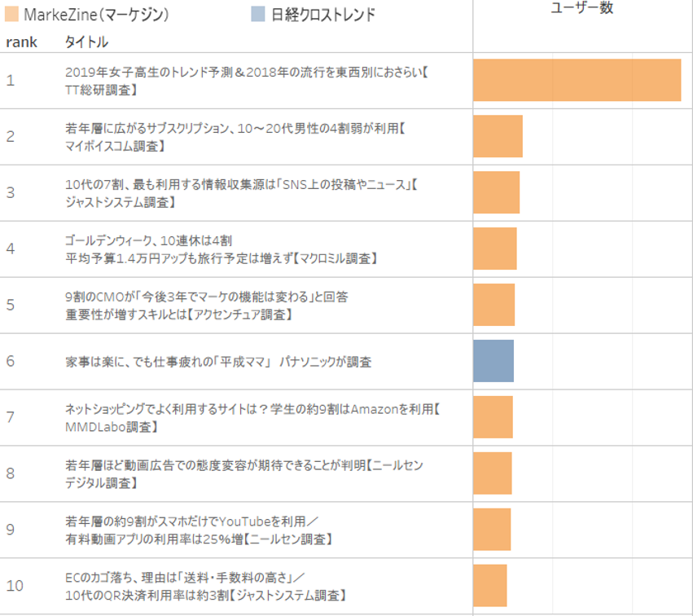Screen dimensions: 693x616
Task: Open the ECのカゴ落ち article title
Action: (x=208, y=586)
